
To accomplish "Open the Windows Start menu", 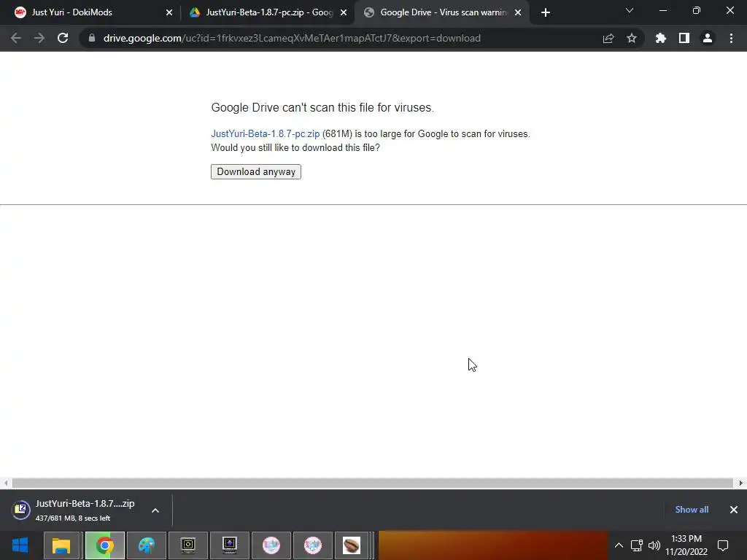I will (20, 545).
